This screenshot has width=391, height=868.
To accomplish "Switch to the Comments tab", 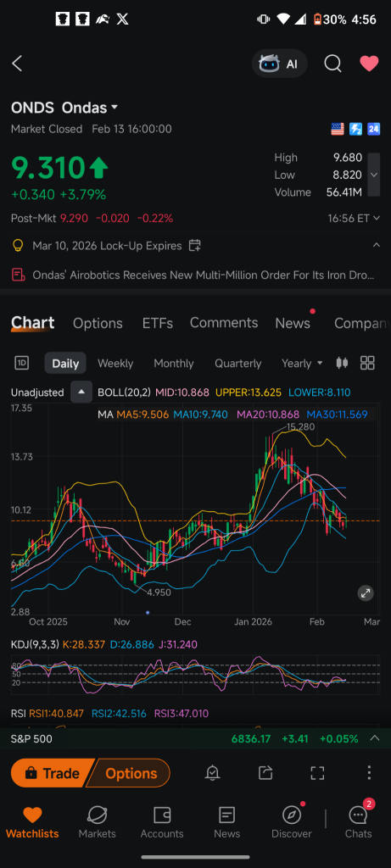I will pyautogui.click(x=224, y=323).
